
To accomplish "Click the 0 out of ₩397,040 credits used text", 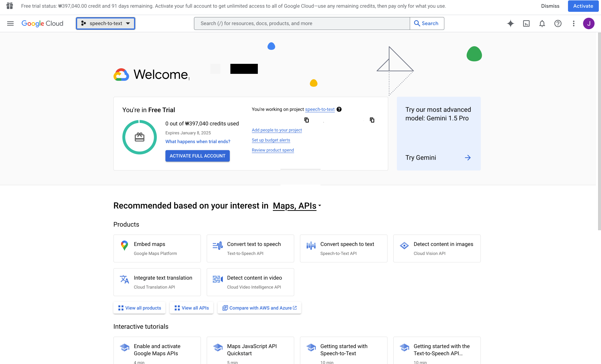I will (x=202, y=123).
